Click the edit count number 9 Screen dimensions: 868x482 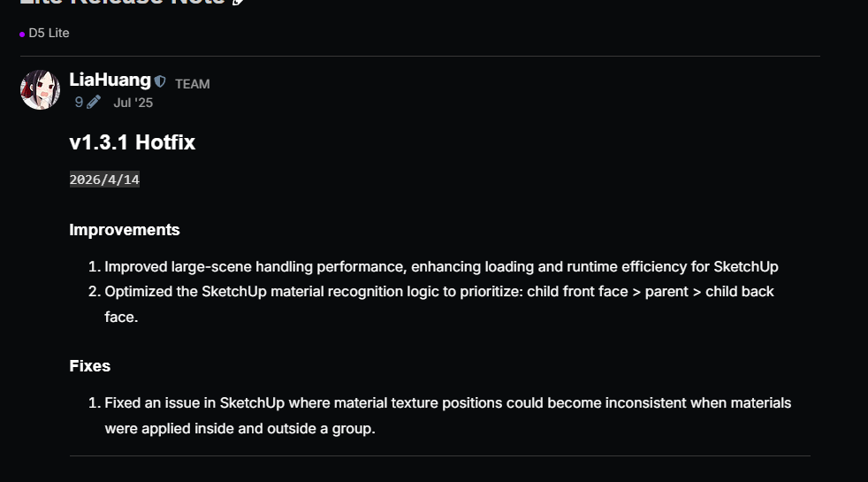79,103
